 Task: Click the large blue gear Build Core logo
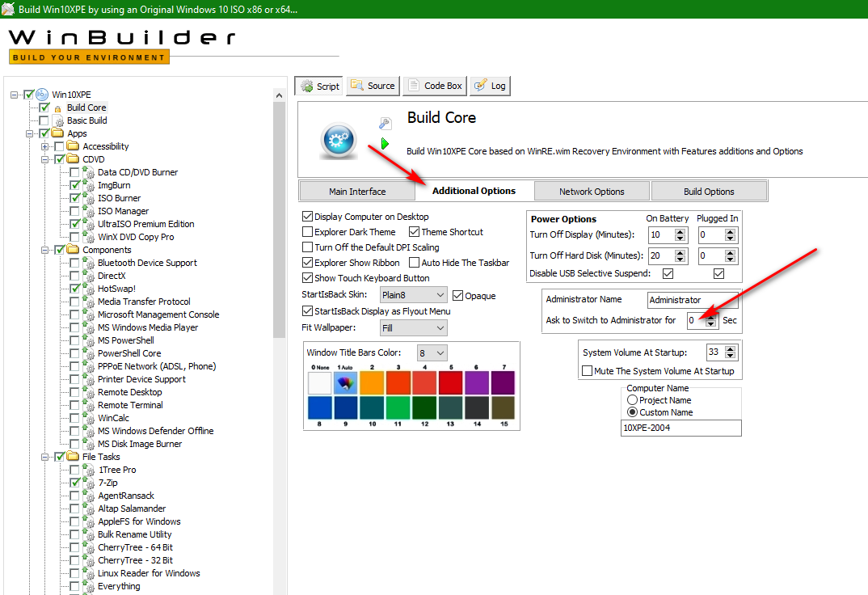(x=339, y=141)
